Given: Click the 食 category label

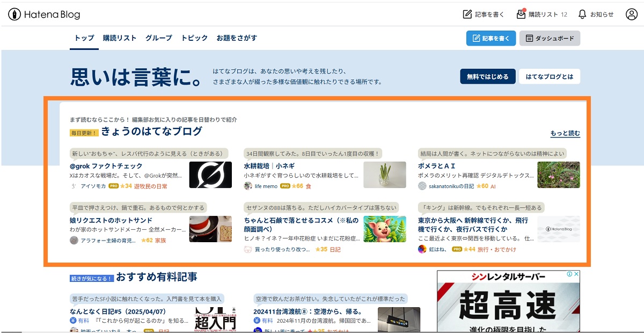Looking at the screenshot, I should (309, 186).
